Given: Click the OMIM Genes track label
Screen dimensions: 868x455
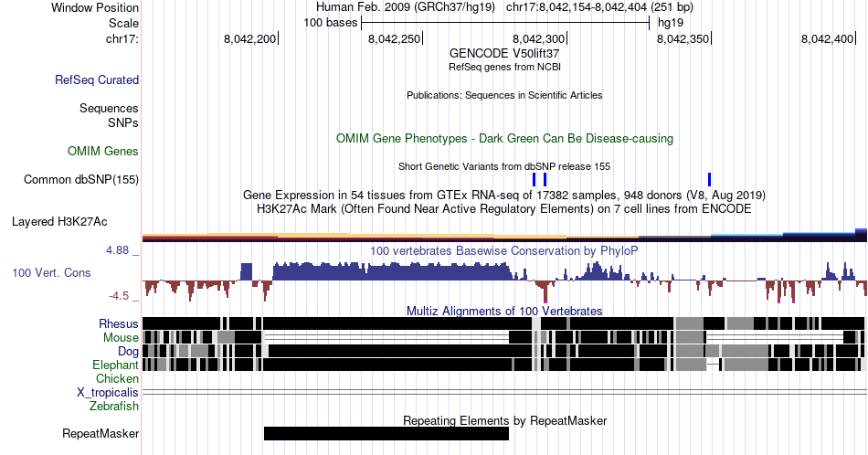Looking at the screenshot, I should coord(103,151).
